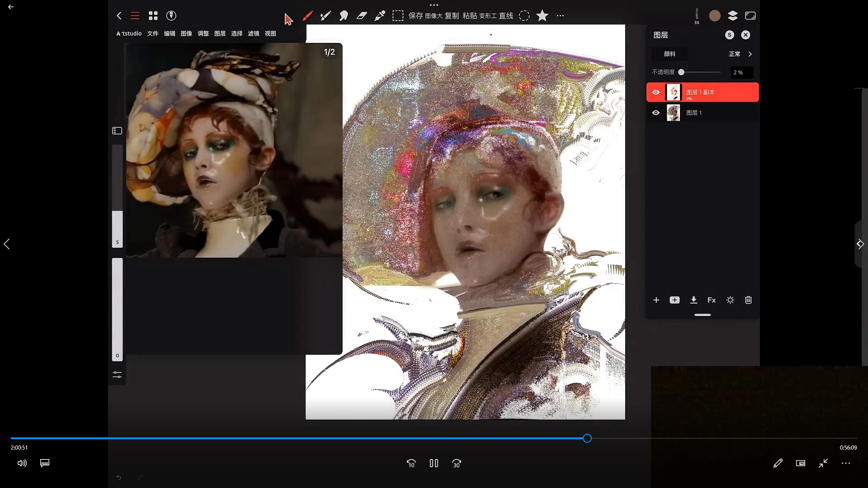The width and height of the screenshot is (868, 488).
Task: Click the 保存 button
Action: tap(415, 16)
